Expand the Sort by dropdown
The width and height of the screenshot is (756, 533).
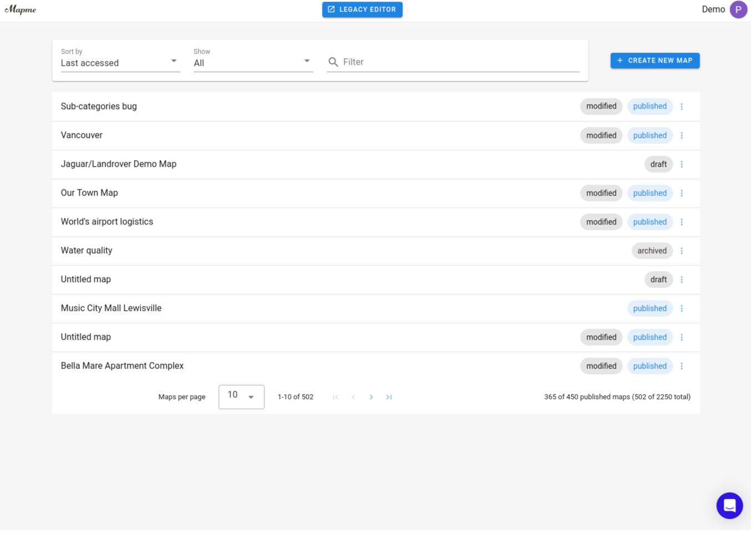[x=120, y=62]
